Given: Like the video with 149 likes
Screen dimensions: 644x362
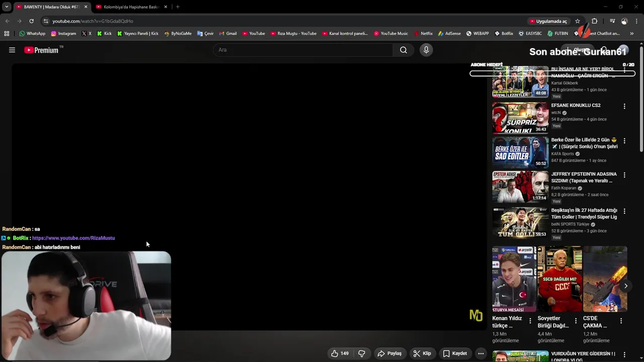Looking at the screenshot, I should coord(340,353).
